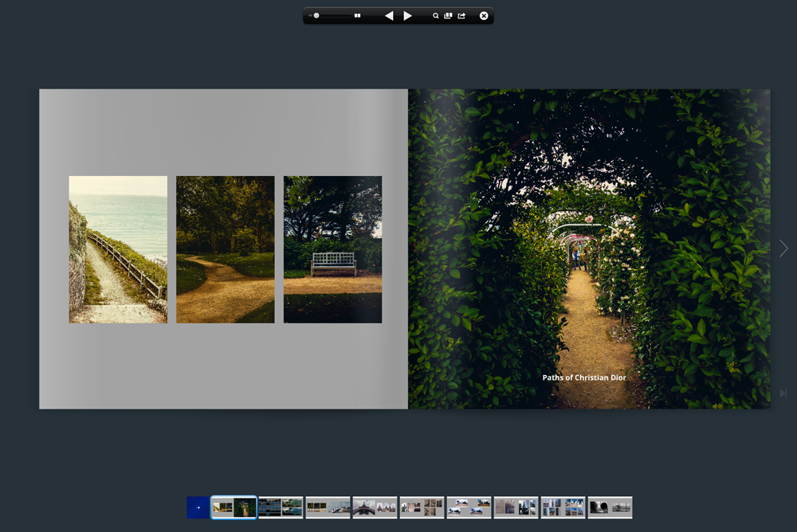
Task: Go to next spread via right-edge chevron
Action: 783,248
